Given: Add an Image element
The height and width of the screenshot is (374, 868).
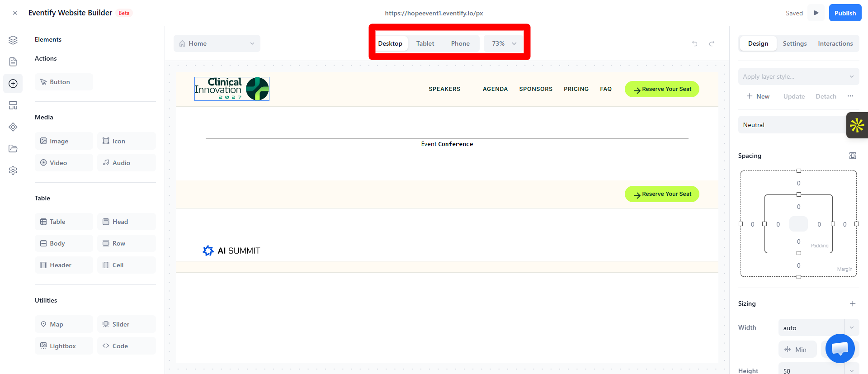Looking at the screenshot, I should pyautogui.click(x=64, y=141).
